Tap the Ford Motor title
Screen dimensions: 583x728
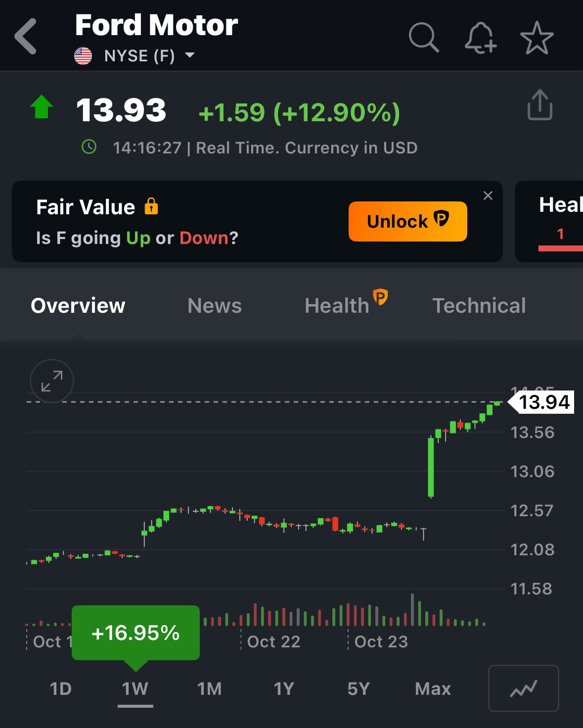point(156,25)
